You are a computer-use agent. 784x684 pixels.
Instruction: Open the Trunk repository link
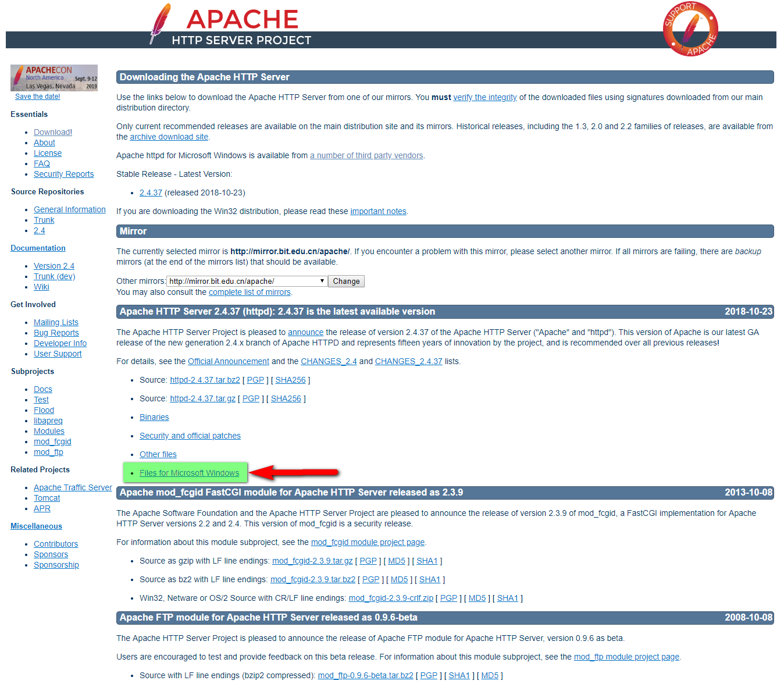point(44,220)
